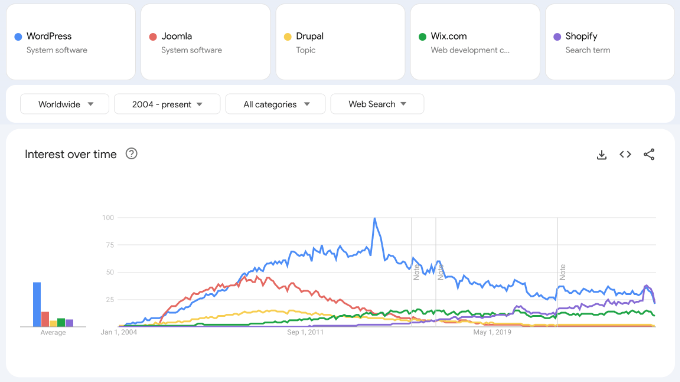Click the 'May 1, 2019' axis label
The height and width of the screenshot is (382, 680).
pyautogui.click(x=492, y=332)
